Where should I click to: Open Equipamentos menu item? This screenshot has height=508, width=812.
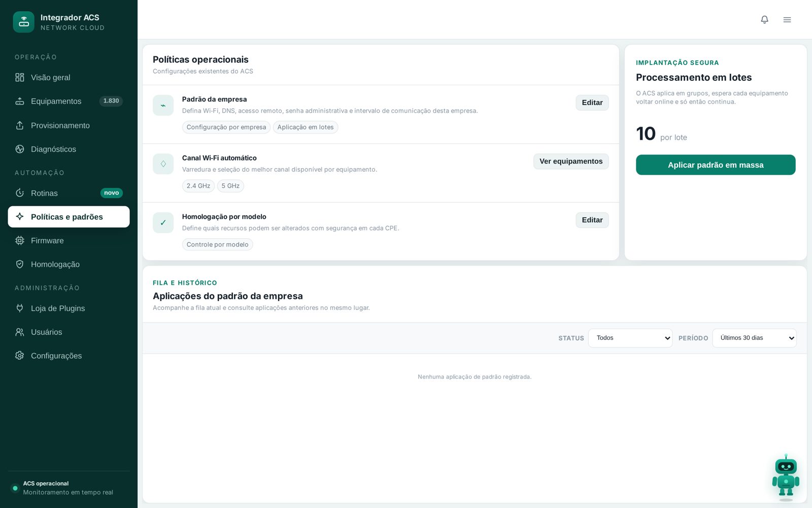coord(69,101)
